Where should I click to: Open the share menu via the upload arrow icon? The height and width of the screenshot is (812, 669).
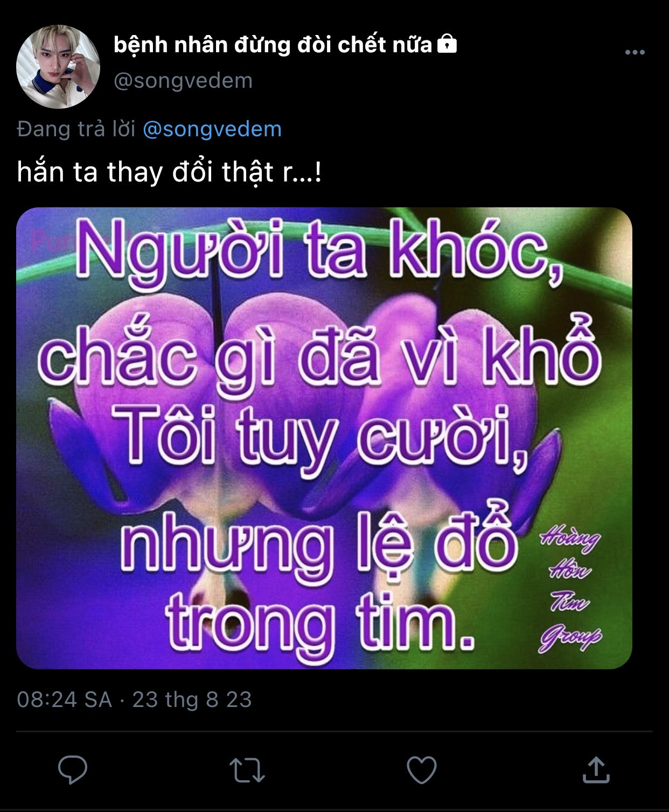pos(596,769)
